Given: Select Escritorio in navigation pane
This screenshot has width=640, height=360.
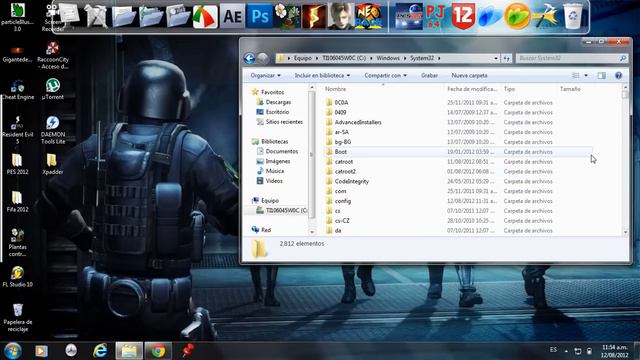Looking at the screenshot, I should pos(277,112).
